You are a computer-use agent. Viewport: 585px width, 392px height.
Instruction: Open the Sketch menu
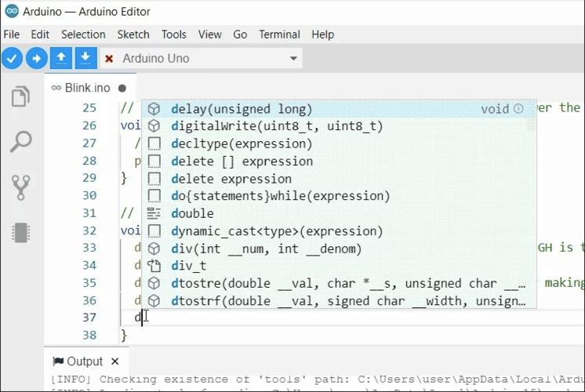click(x=133, y=34)
